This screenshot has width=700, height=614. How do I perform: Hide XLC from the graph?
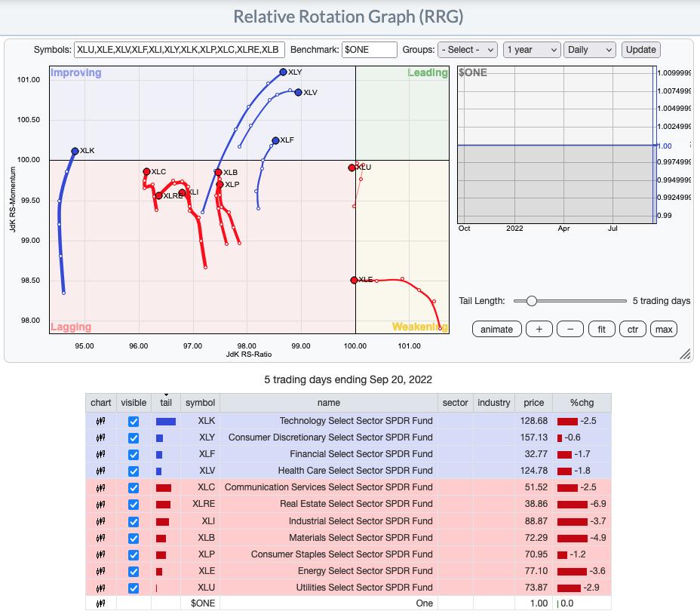coord(134,487)
